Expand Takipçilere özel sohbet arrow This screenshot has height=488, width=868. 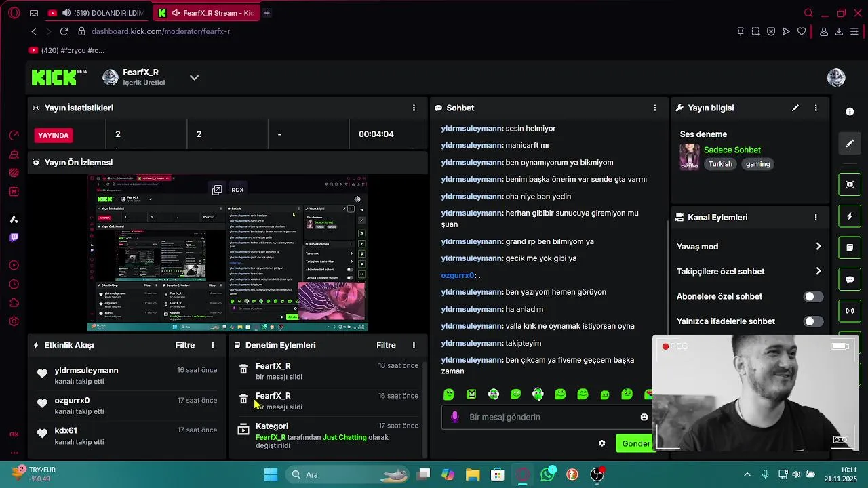point(818,271)
